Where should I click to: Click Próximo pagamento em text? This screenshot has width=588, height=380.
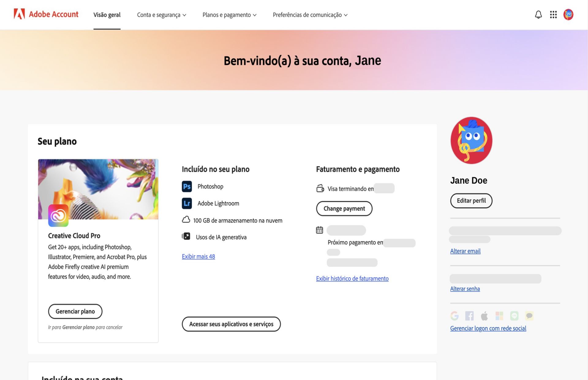tap(355, 242)
